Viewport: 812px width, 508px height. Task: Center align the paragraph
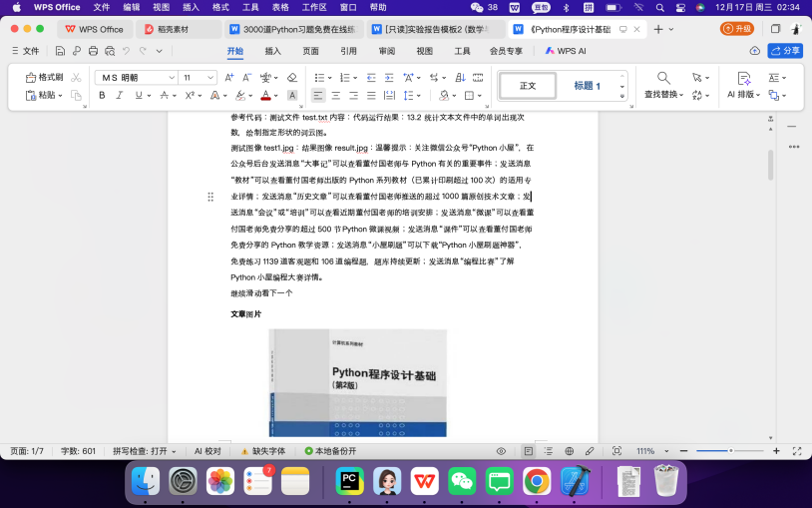pyautogui.click(x=336, y=96)
